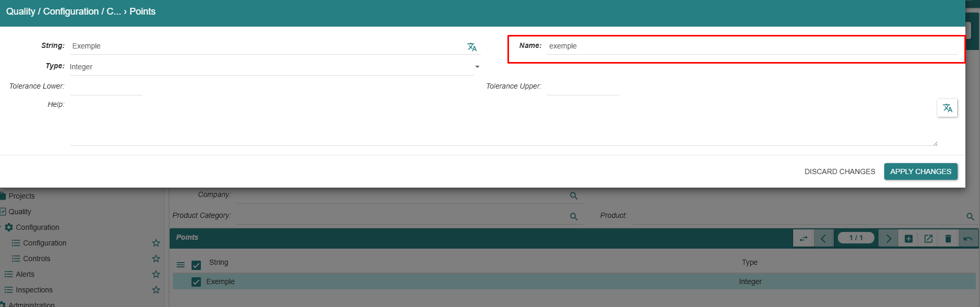The height and width of the screenshot is (307, 980).
Task: Click the Product lookup field
Action: (798, 216)
